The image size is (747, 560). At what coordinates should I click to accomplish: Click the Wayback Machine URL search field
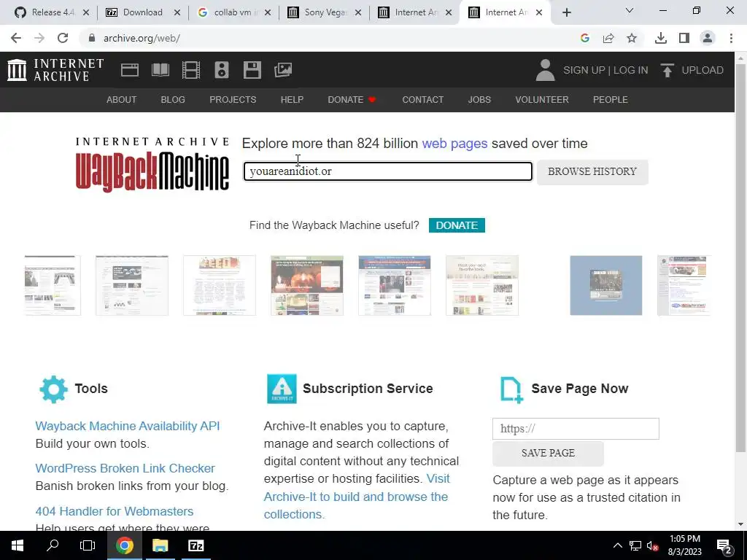click(x=388, y=171)
